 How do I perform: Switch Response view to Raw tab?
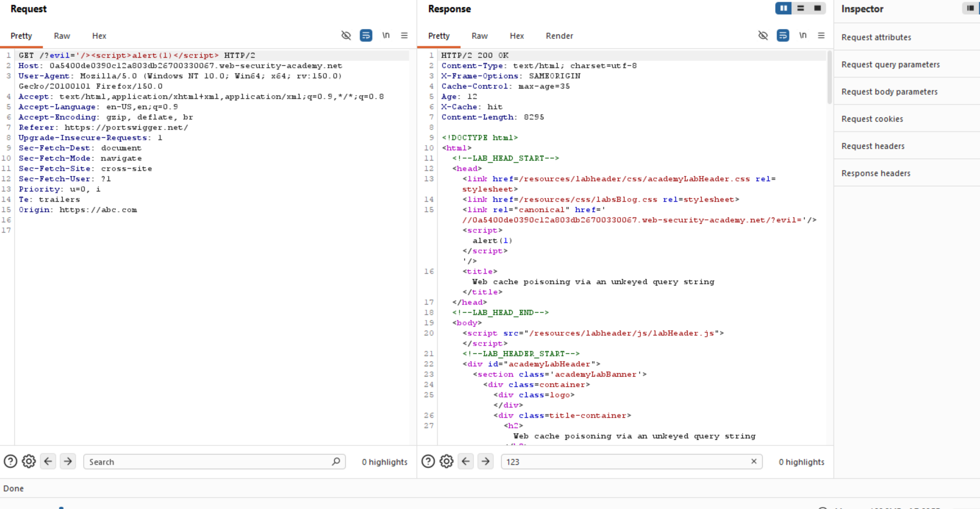(x=479, y=36)
